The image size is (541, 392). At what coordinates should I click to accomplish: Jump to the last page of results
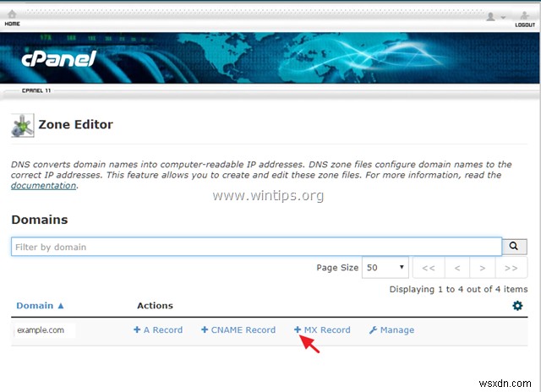tap(511, 268)
